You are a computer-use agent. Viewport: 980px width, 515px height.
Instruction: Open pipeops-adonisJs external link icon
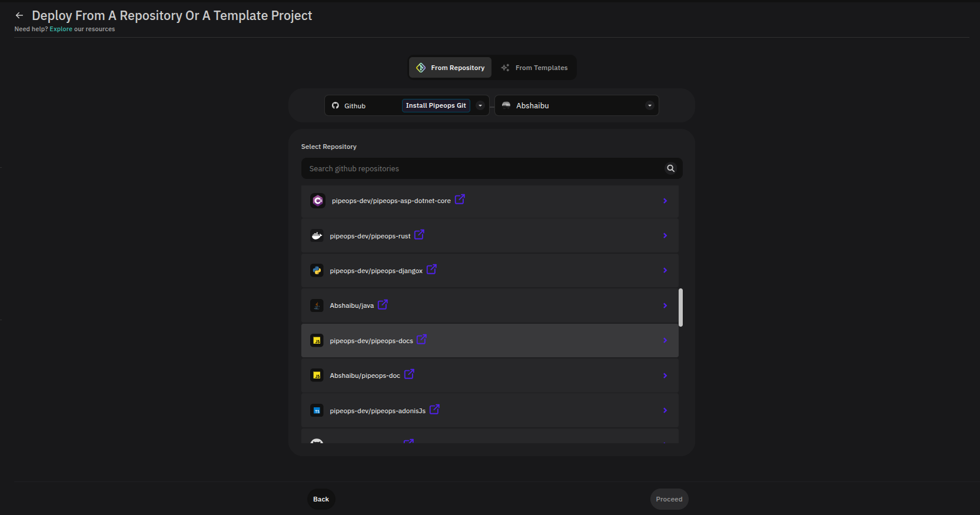[x=434, y=409]
